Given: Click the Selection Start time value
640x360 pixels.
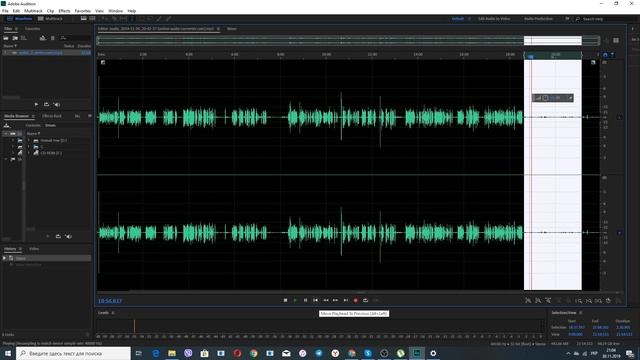Looking at the screenshot, I should click(576, 327).
